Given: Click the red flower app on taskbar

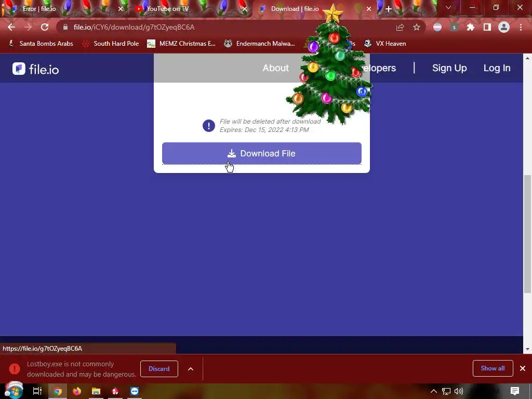Looking at the screenshot, I should pyautogui.click(x=115, y=391).
